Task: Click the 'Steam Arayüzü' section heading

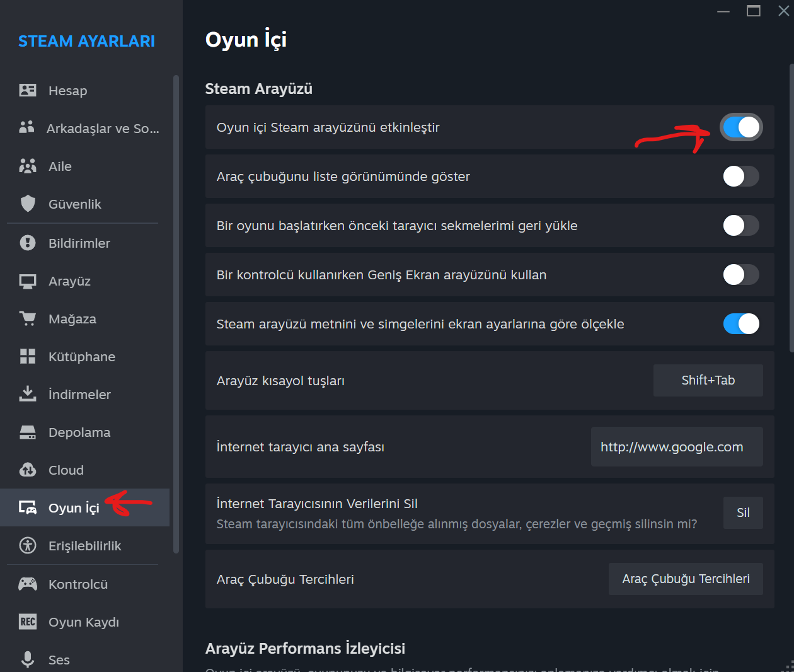Action: pos(258,89)
